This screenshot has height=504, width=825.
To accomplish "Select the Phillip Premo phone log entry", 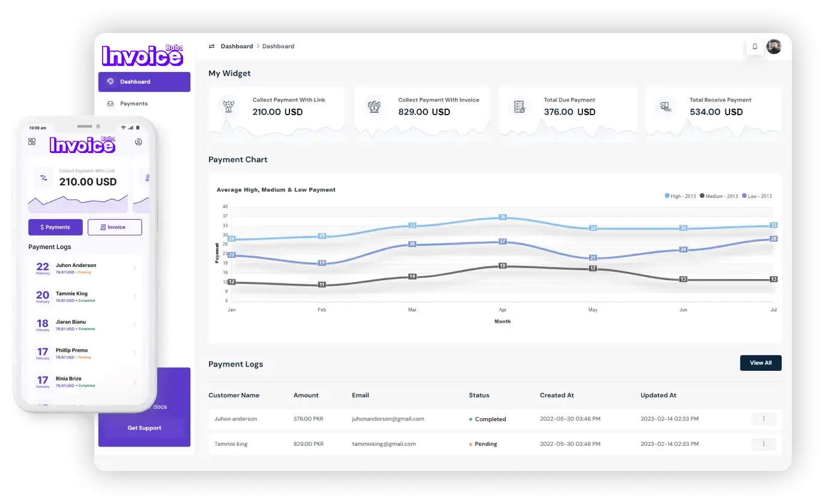I will tap(85, 353).
